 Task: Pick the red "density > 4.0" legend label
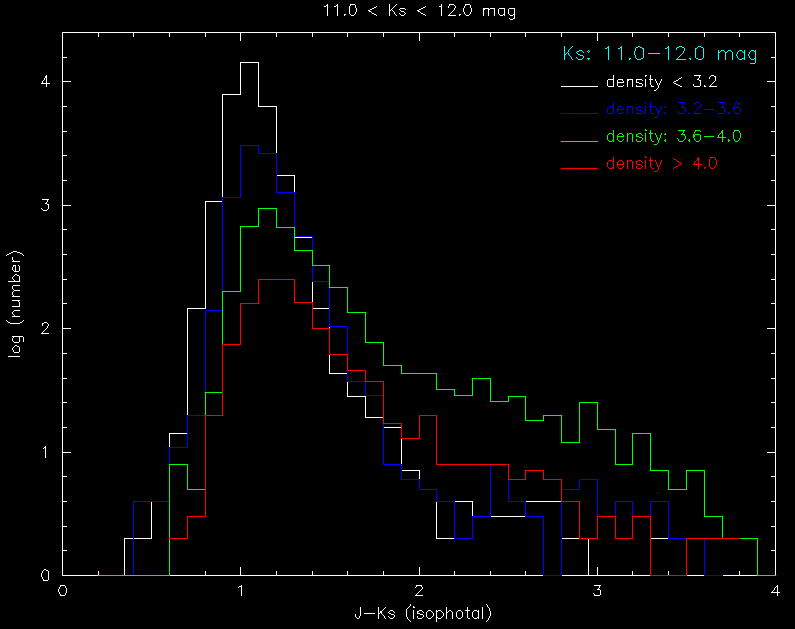pyautogui.click(x=663, y=163)
